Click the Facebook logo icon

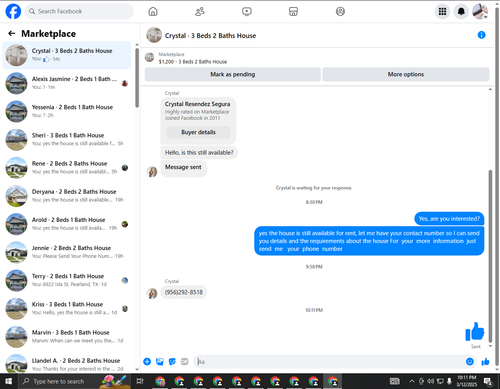[x=13, y=11]
